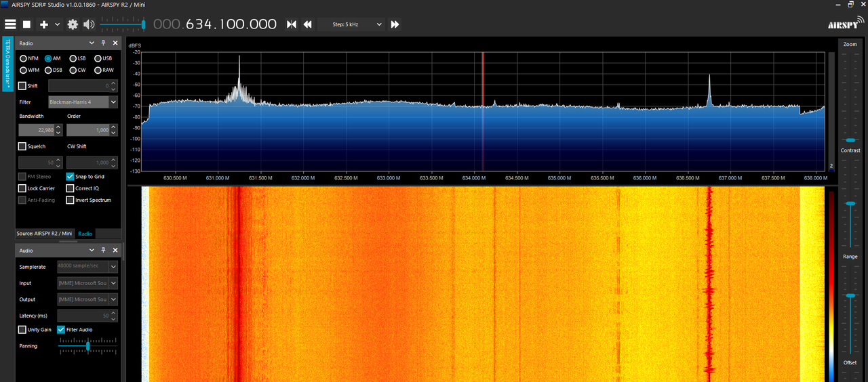
Task: Enable the Shift checkbox
Action: click(x=22, y=86)
